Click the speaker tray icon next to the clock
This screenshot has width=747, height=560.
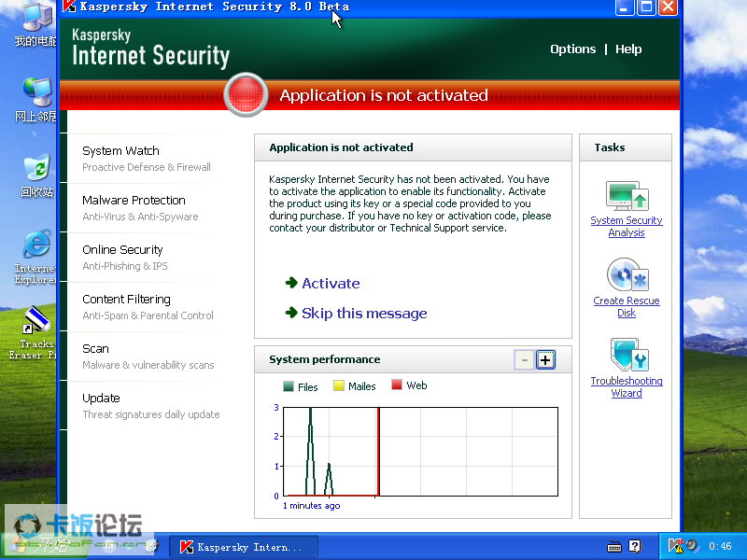(x=692, y=546)
